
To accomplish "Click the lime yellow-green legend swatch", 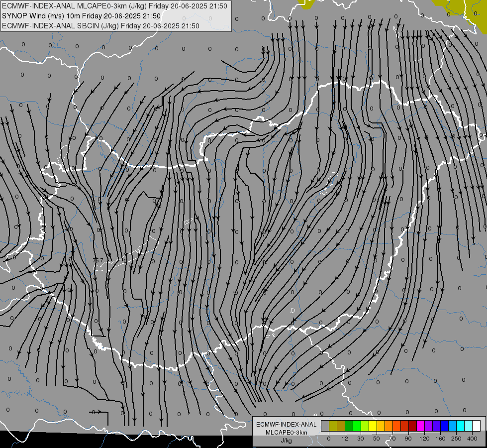I will coord(365,426).
